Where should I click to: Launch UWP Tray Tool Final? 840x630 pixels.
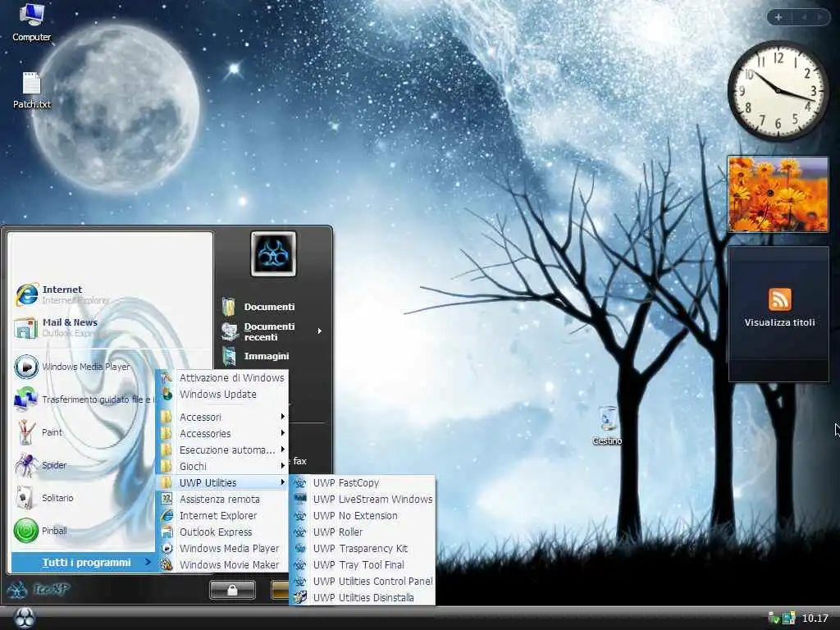coord(363,565)
